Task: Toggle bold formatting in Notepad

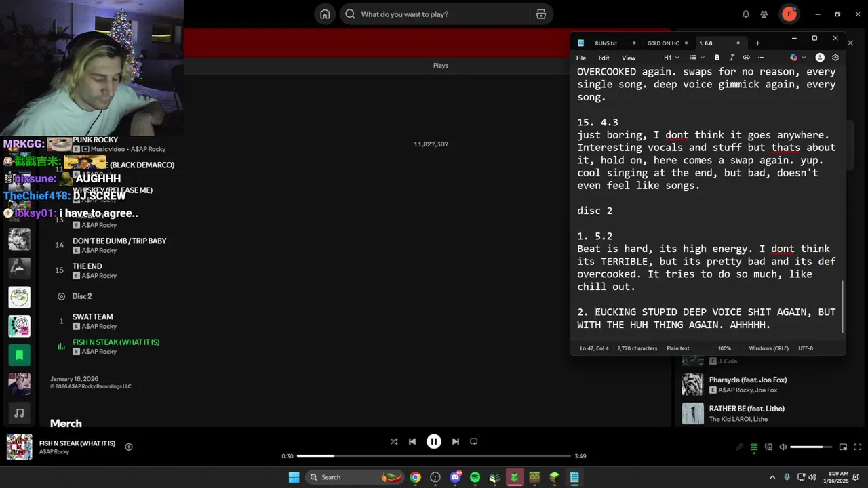Action: (x=717, y=58)
